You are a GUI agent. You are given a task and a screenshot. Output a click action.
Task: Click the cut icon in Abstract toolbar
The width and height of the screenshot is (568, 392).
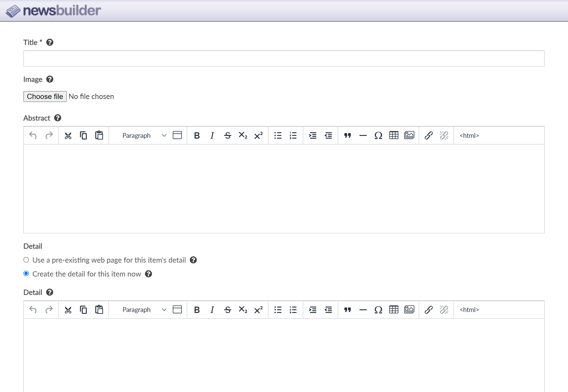pyautogui.click(x=68, y=136)
